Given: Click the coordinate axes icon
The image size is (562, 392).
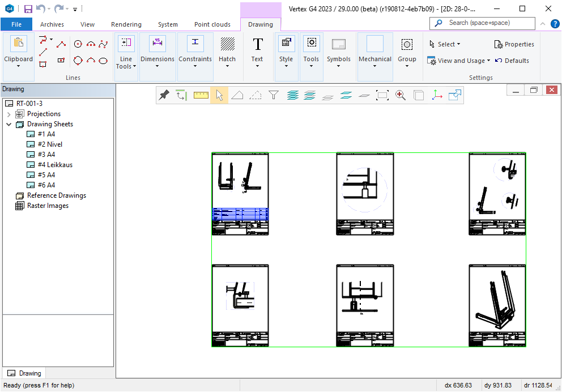Looking at the screenshot, I should pyautogui.click(x=437, y=95).
